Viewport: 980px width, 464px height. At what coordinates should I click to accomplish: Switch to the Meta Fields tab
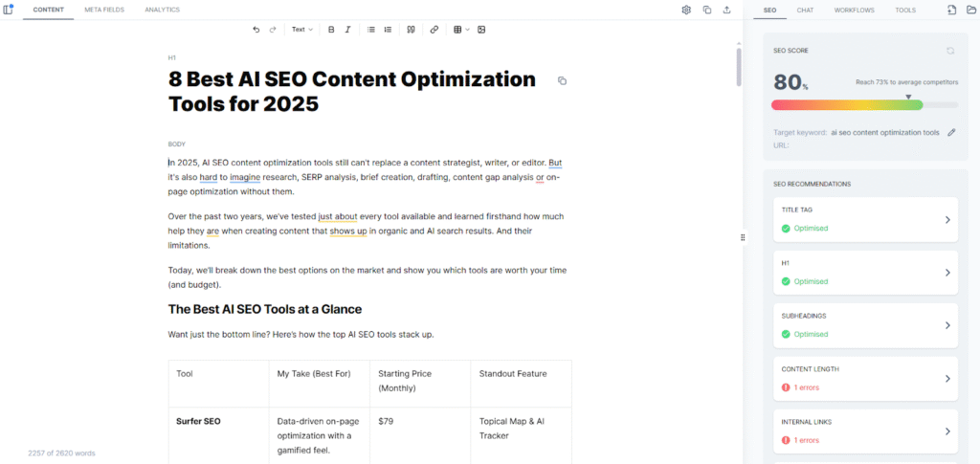coord(103,10)
